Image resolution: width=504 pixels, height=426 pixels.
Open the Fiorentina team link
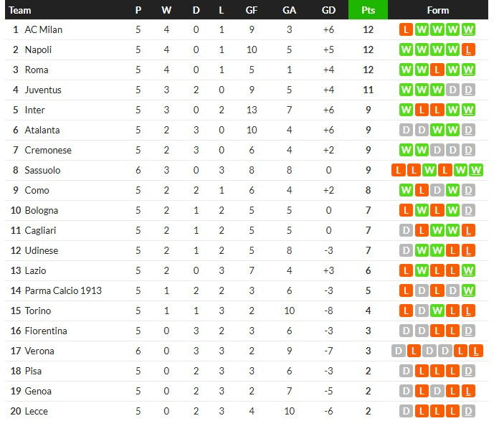46,331
